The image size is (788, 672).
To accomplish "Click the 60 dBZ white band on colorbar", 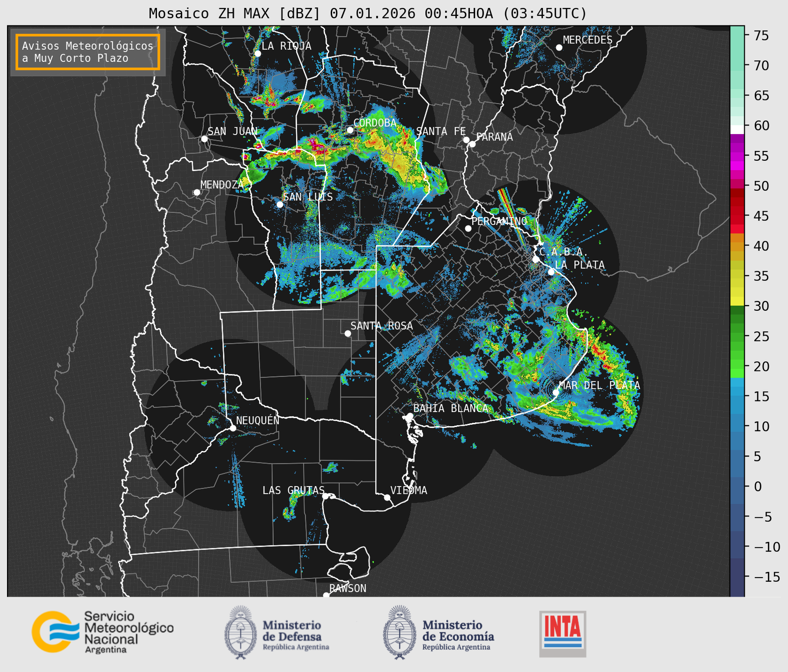I will coord(737,129).
